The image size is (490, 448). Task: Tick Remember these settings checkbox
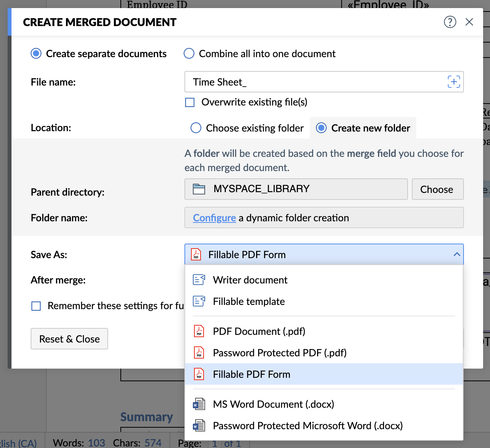(x=36, y=306)
